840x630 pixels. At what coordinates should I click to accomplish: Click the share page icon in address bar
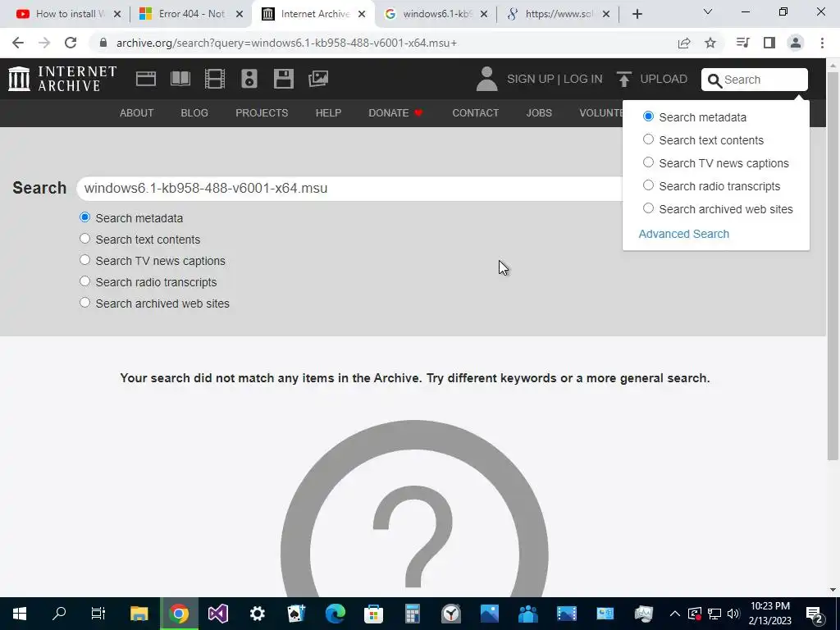pos(684,43)
